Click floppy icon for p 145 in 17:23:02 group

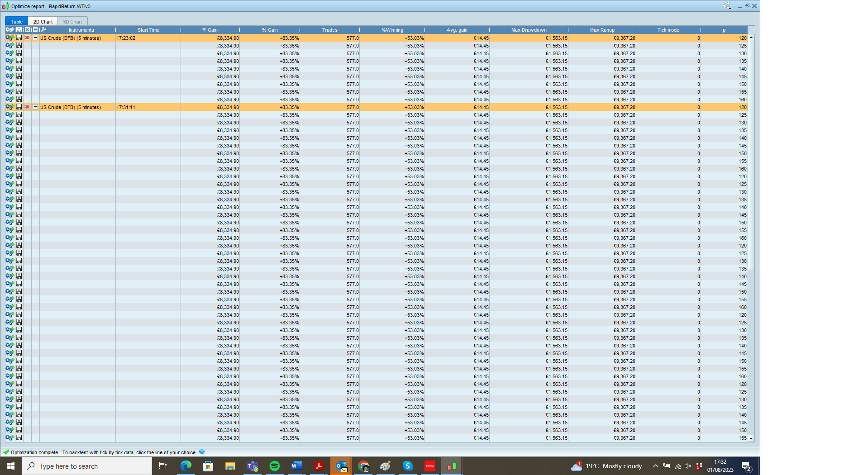(19, 76)
